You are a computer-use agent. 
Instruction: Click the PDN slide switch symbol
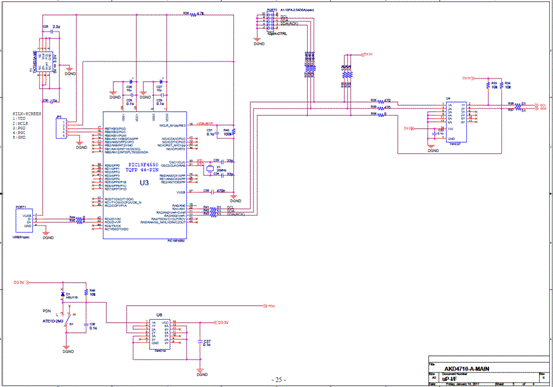pos(67,320)
